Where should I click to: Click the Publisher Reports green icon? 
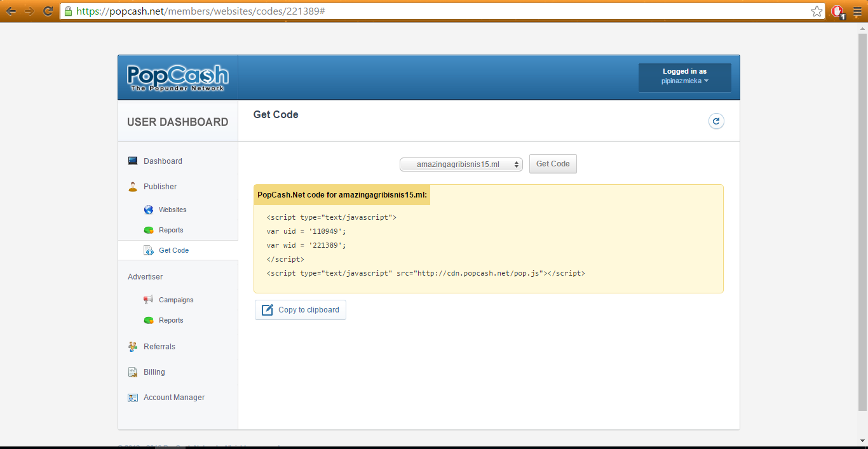pyautogui.click(x=149, y=230)
